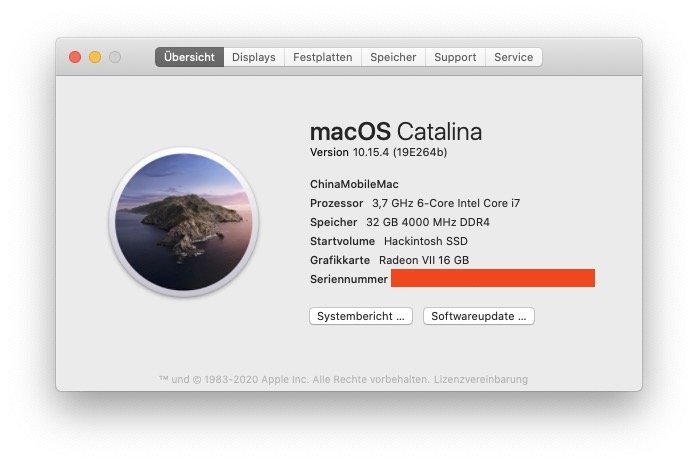Click the macOS Catalina island image
Viewport: 698px width, 465px height.
coord(184,222)
